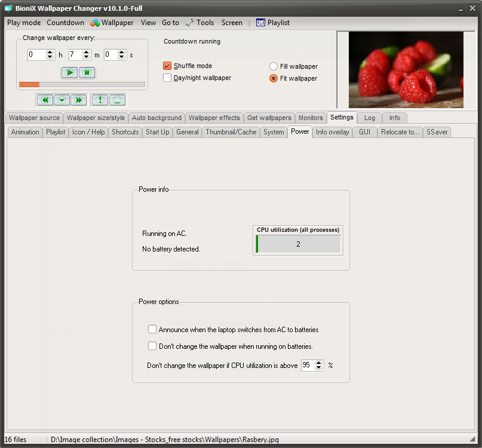Click the Rasbery.jpg path in status bar
This screenshot has height=448, width=482.
[x=165, y=440]
